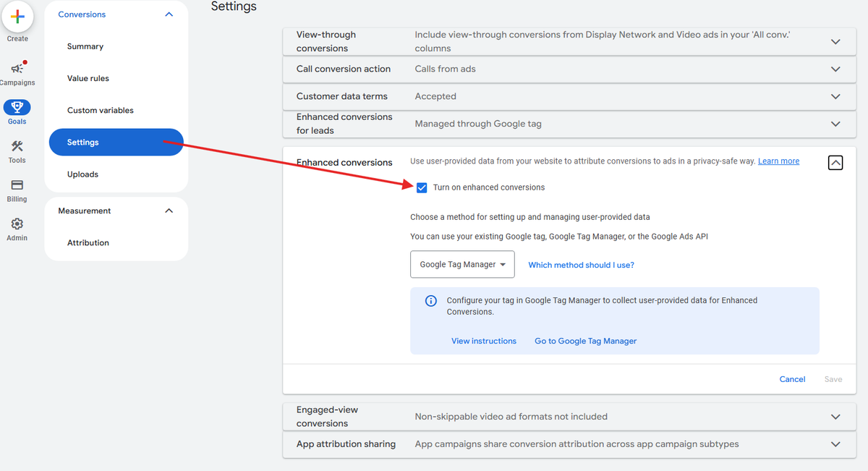
Task: Expand the Call conversion action row
Action: click(835, 69)
